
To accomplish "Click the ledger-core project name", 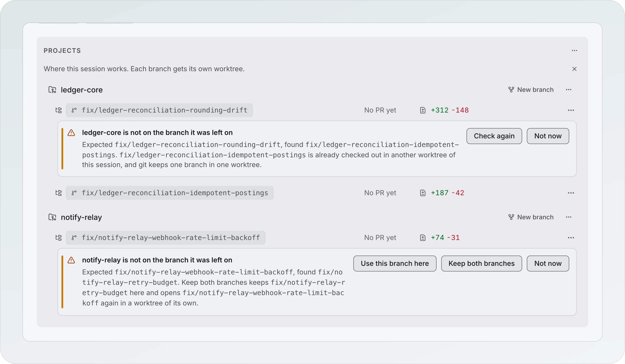I will click(x=82, y=90).
